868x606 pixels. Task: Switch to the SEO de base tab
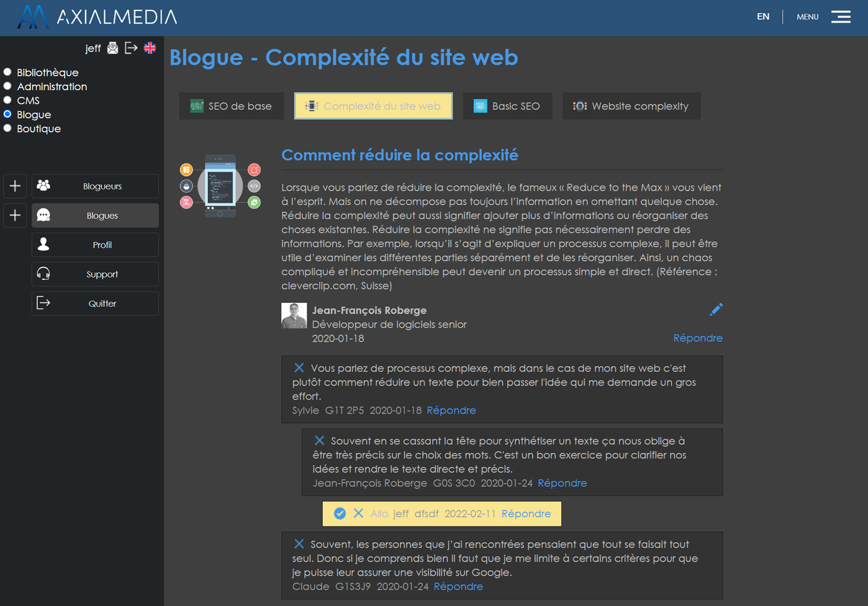(232, 106)
